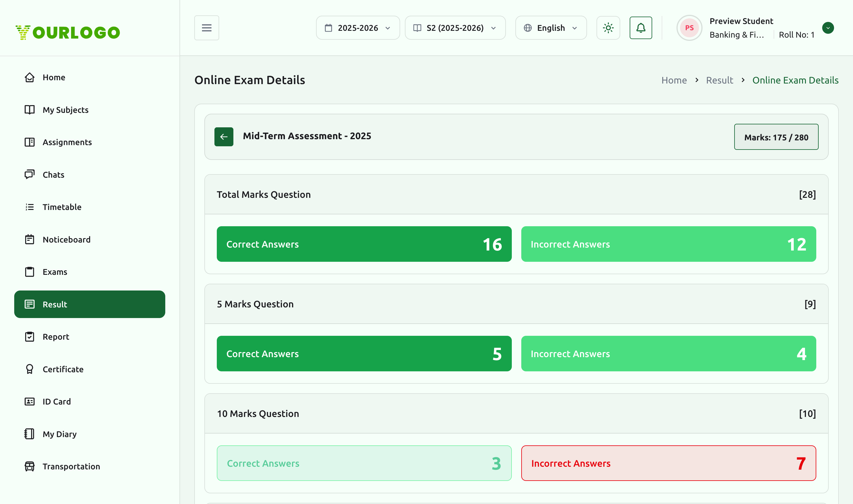Click Correct Answers 16 card
This screenshot has height=504, width=853.
click(364, 244)
